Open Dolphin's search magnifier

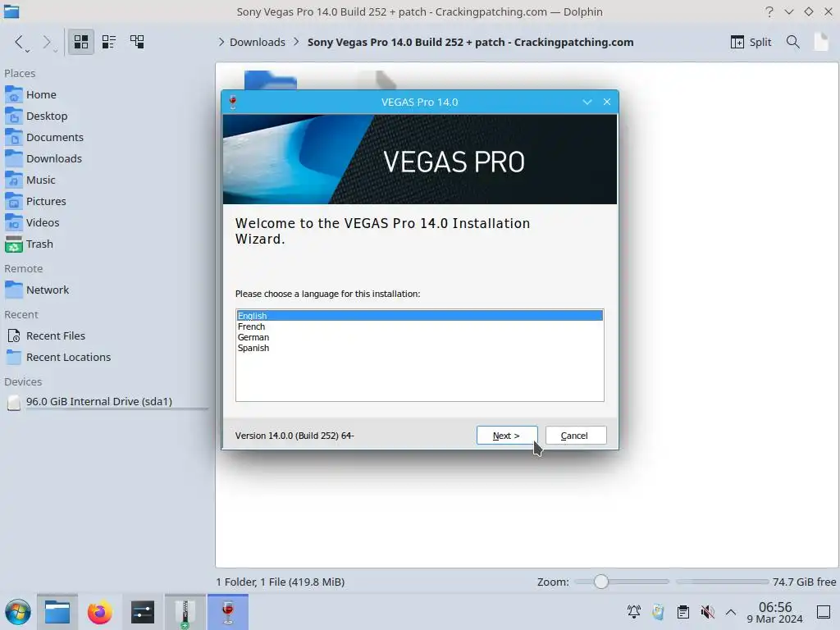(x=793, y=42)
